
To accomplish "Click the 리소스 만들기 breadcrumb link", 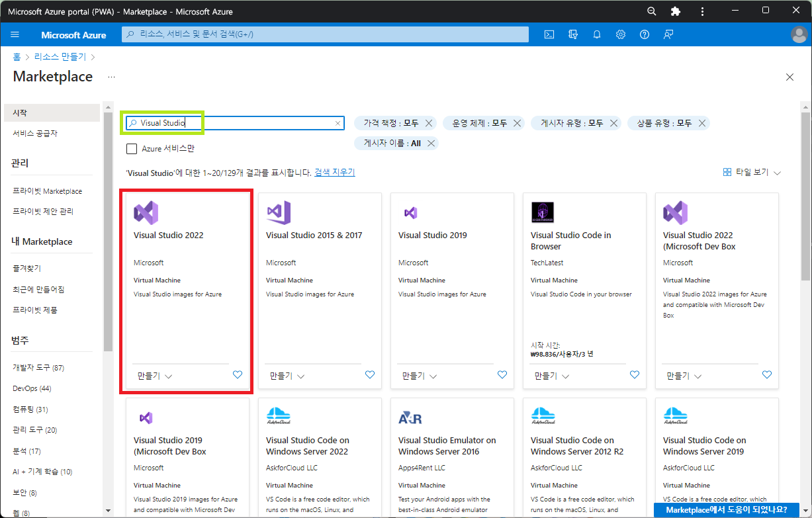I will 60,58.
